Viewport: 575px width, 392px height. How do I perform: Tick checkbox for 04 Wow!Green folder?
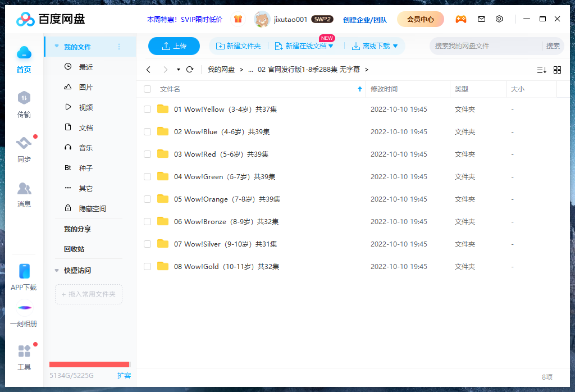pyautogui.click(x=148, y=177)
